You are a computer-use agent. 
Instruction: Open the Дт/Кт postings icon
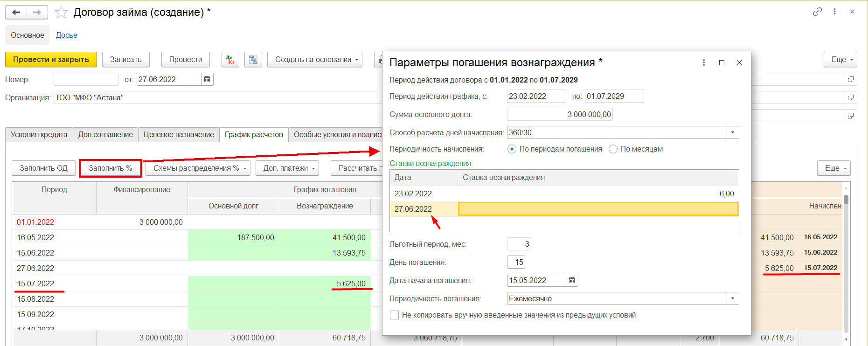click(230, 60)
